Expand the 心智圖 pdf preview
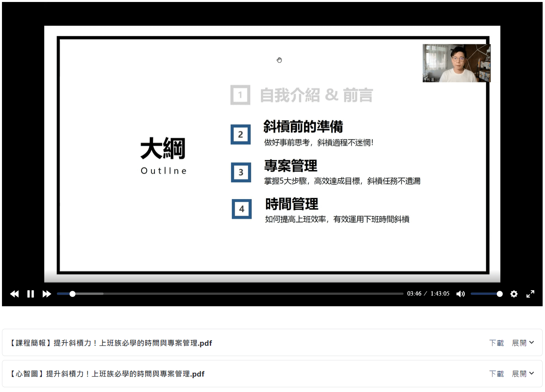The width and height of the screenshot is (545, 392). tap(522, 374)
